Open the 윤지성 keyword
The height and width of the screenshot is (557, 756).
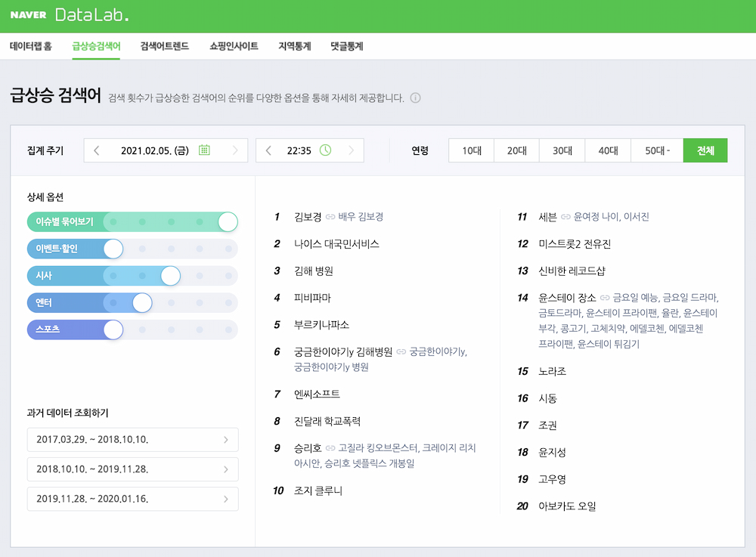click(x=553, y=452)
